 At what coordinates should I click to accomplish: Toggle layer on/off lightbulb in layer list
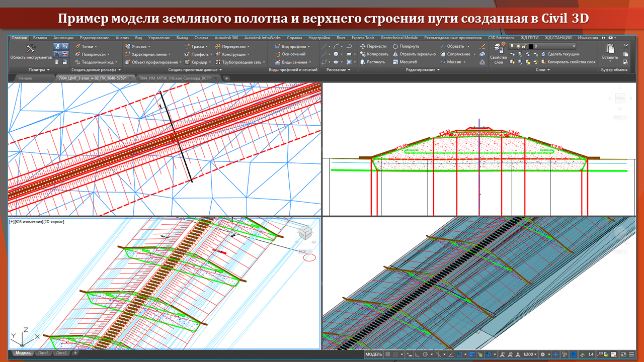(512, 46)
